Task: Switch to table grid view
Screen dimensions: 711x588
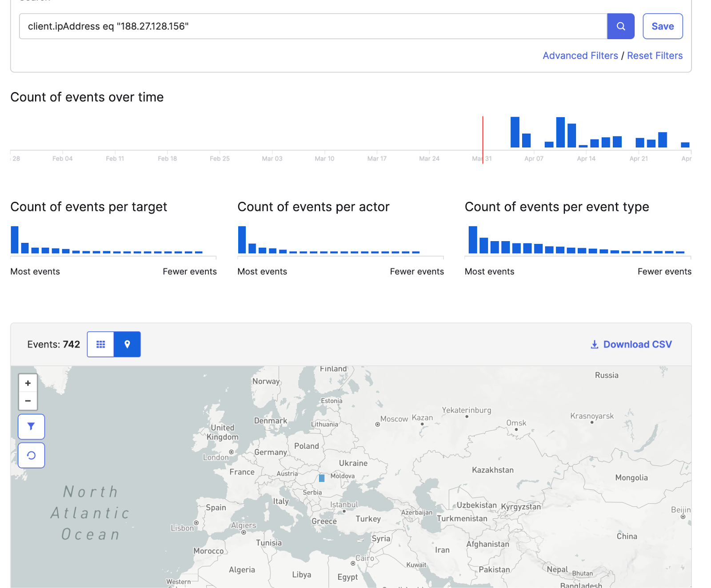Action: [101, 344]
